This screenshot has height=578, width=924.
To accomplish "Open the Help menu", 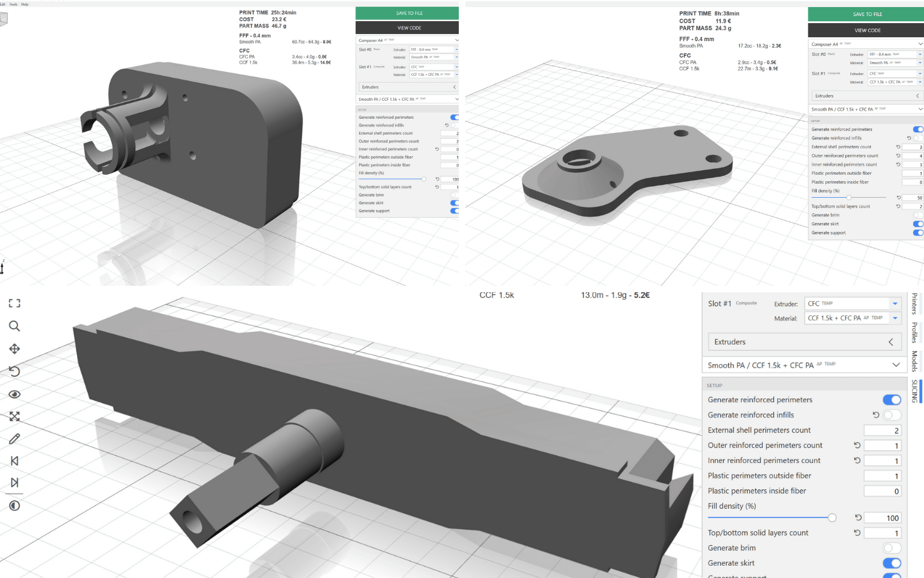I will pyautogui.click(x=25, y=4).
